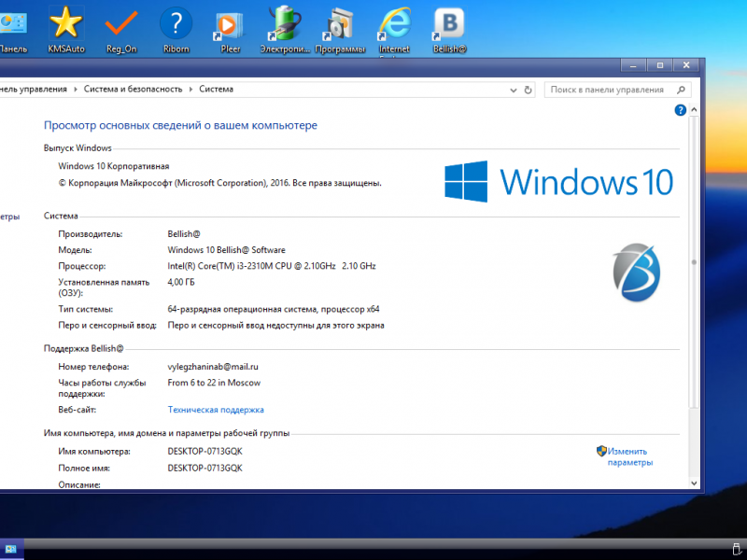Open the Reg_On desktop icon
This screenshot has height=560, width=747.
[x=121, y=29]
